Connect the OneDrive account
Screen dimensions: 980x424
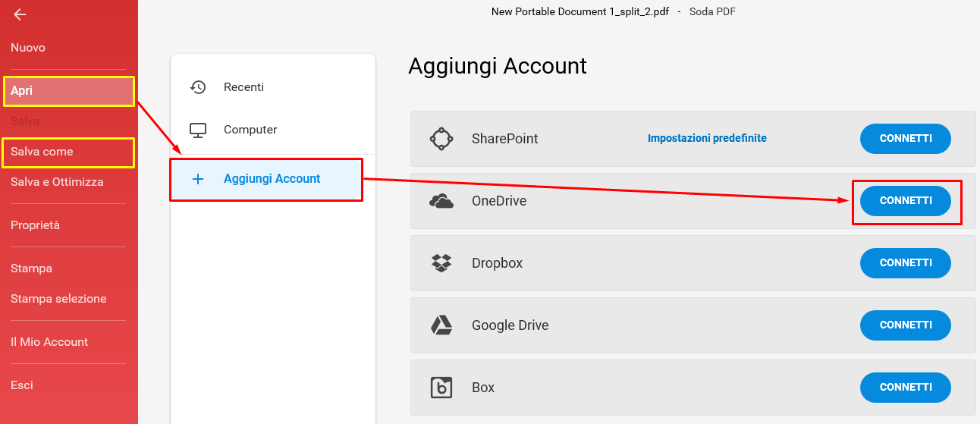click(x=906, y=201)
